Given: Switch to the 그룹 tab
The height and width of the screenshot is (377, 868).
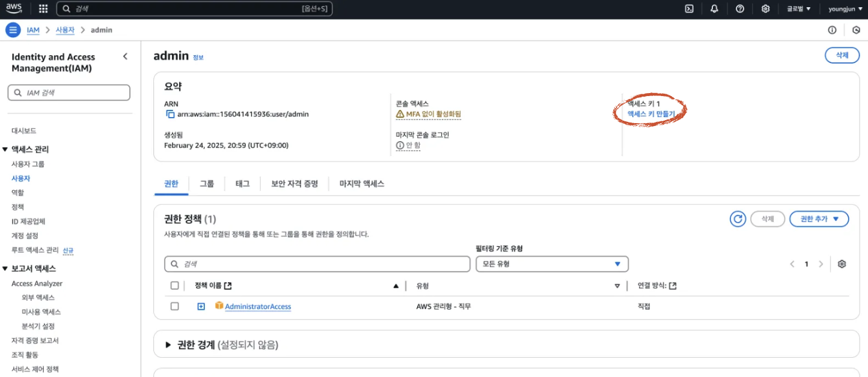Looking at the screenshot, I should tap(207, 184).
